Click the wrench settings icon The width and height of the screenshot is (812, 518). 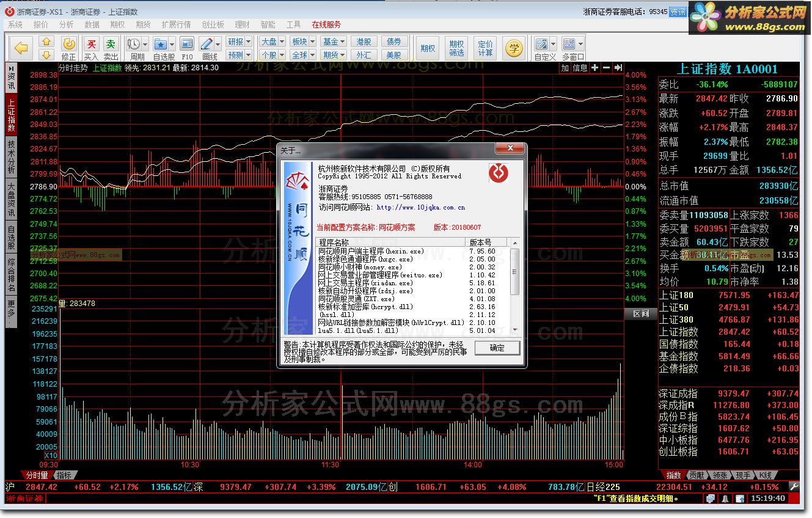tap(794, 487)
